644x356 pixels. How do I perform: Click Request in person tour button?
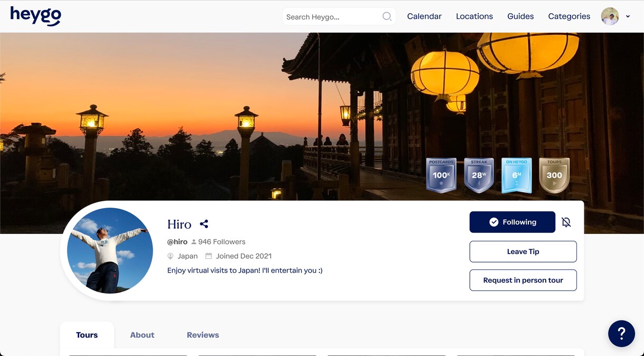[x=523, y=280]
